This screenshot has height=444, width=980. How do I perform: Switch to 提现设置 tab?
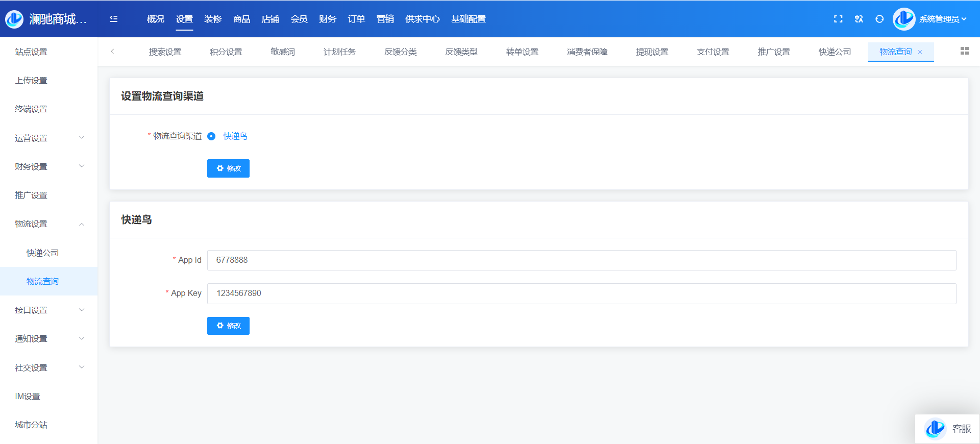tap(652, 52)
